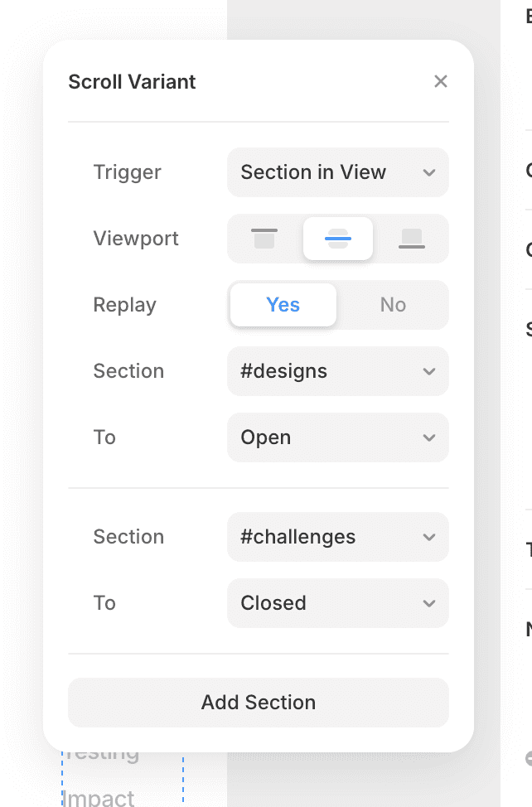
Task: Click the Replay label
Action: pyautogui.click(x=124, y=305)
